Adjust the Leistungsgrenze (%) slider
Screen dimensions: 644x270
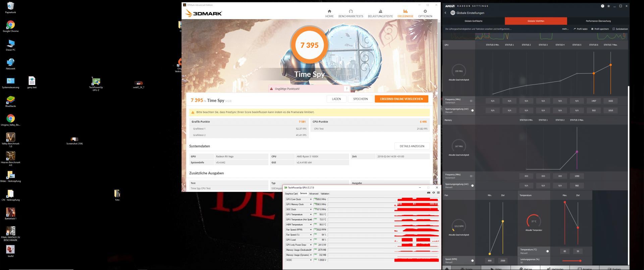click(x=572, y=261)
